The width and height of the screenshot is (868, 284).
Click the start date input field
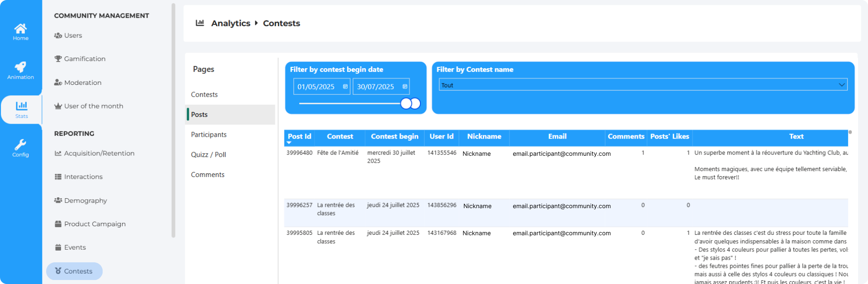(316, 87)
